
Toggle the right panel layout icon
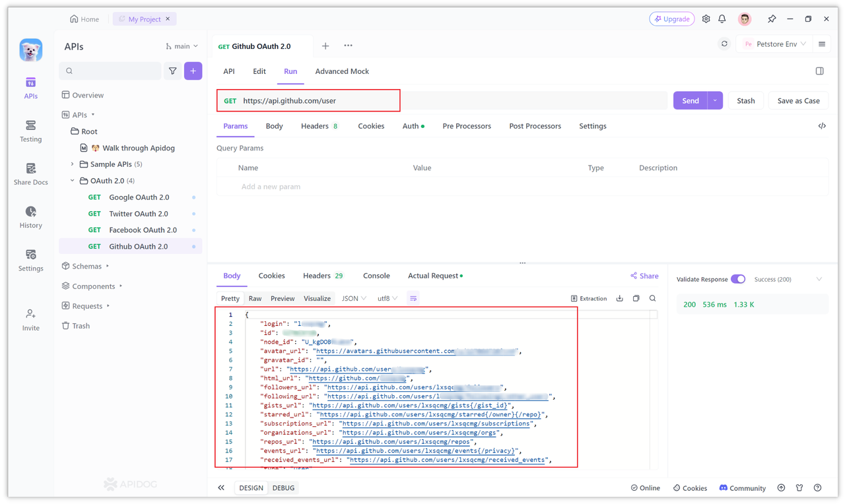point(819,71)
